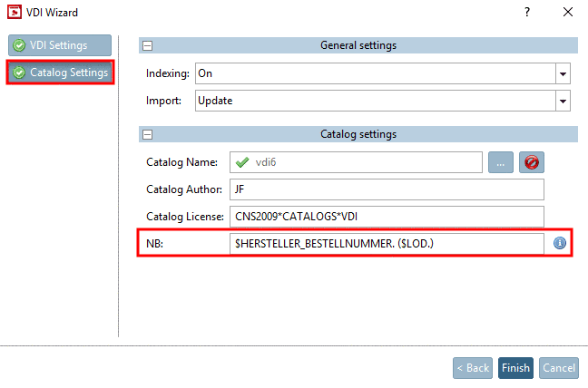The width and height of the screenshot is (588, 388).
Task: Click the Finish button
Action: 515,368
